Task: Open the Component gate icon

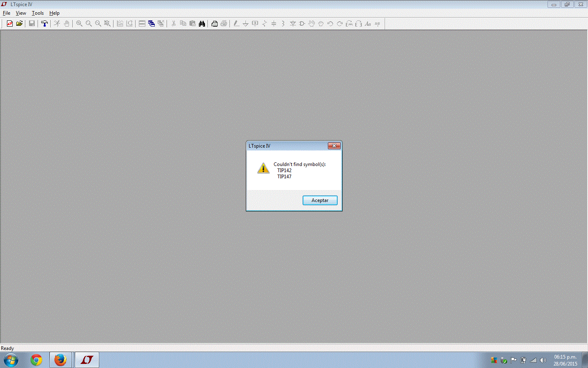Action: pyautogui.click(x=302, y=24)
